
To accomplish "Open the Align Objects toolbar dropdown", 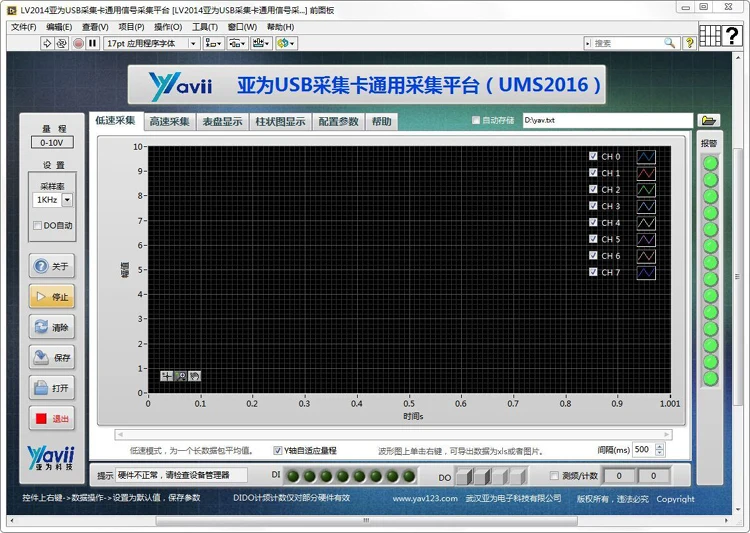I will tap(213, 44).
